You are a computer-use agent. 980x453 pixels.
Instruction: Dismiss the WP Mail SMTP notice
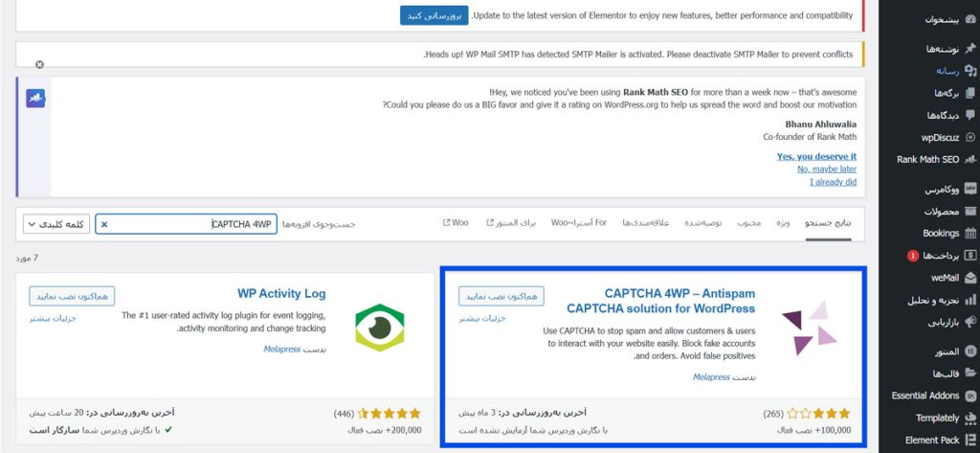39,64
